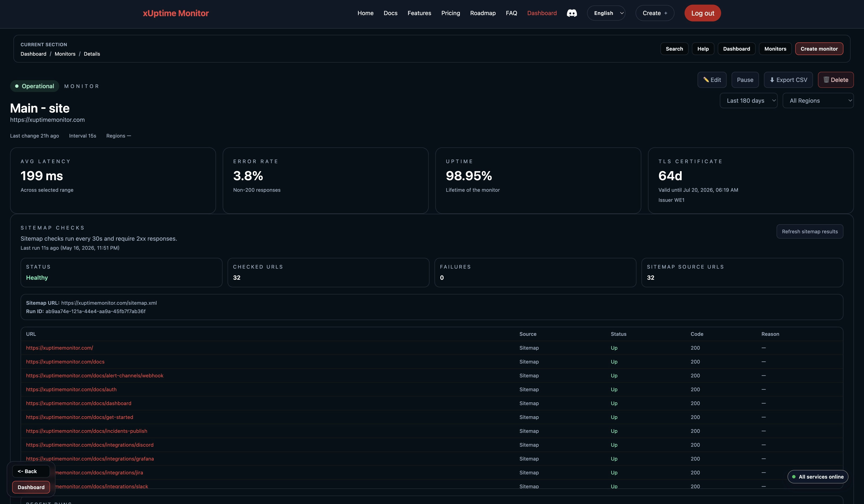Click the Checked URLs 32 card
The image size is (864, 504).
pos(328,272)
